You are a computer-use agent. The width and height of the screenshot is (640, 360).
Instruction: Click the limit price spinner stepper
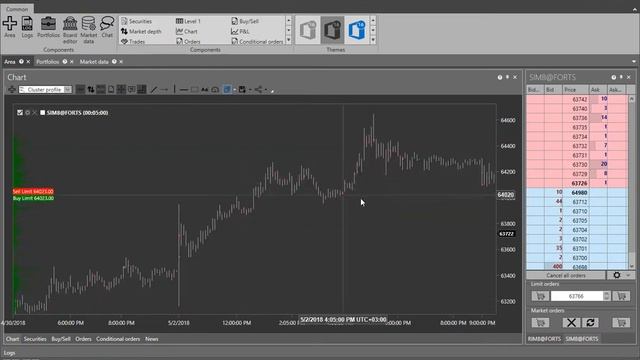[x=607, y=296]
